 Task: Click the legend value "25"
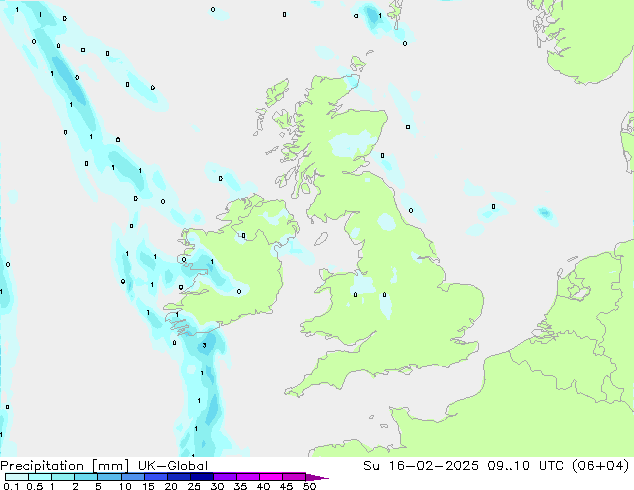(x=194, y=486)
